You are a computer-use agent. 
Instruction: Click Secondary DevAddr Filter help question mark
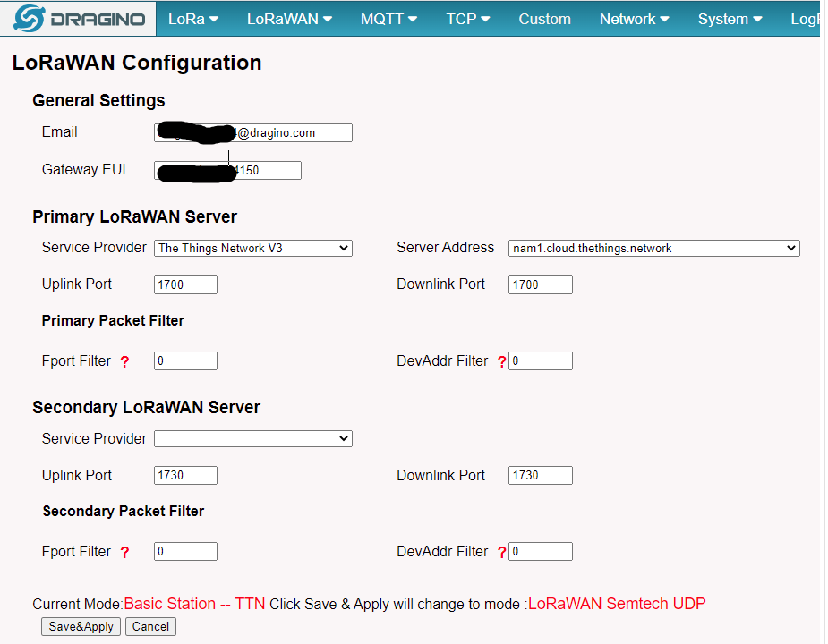click(501, 552)
